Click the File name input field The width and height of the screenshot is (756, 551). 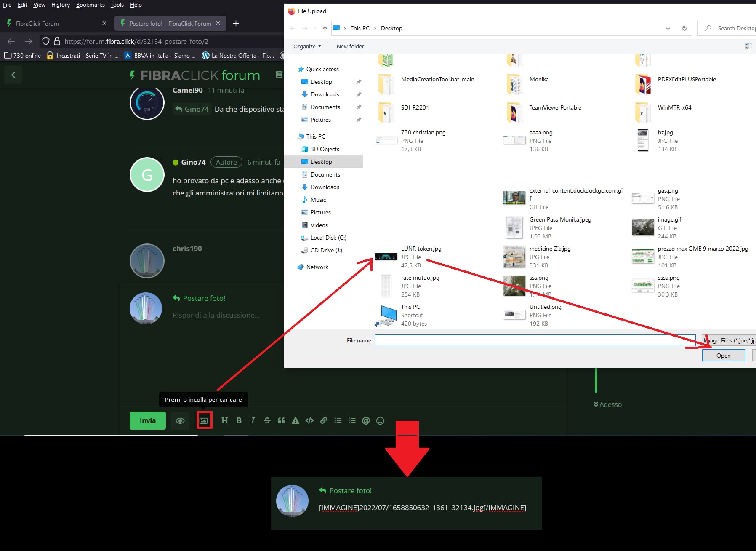[x=535, y=340]
